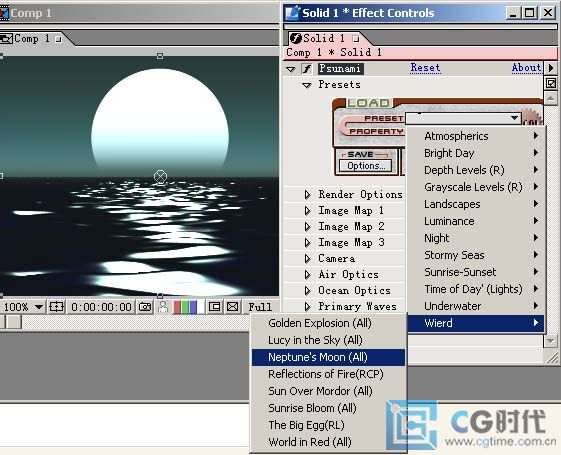Open the 100% magnification dropdown
561x455 pixels.
23,307
